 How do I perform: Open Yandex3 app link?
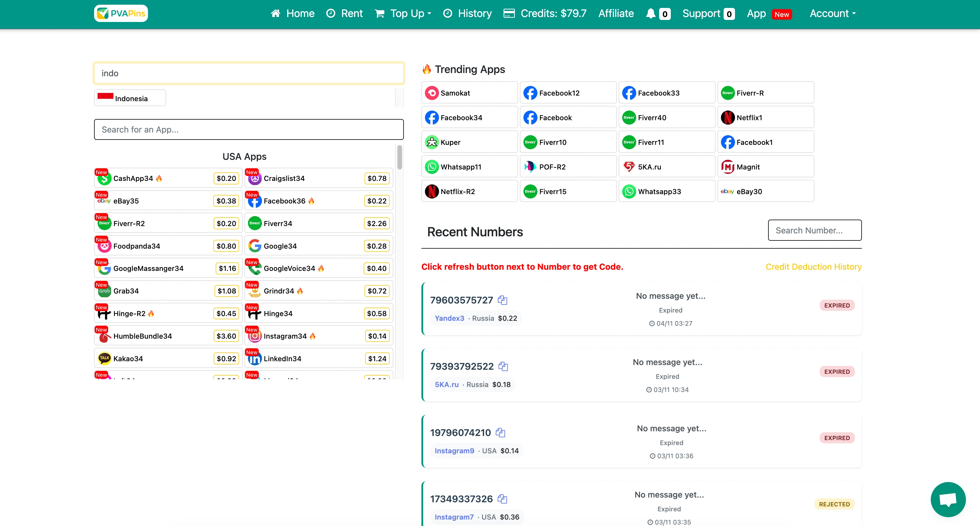click(x=449, y=318)
